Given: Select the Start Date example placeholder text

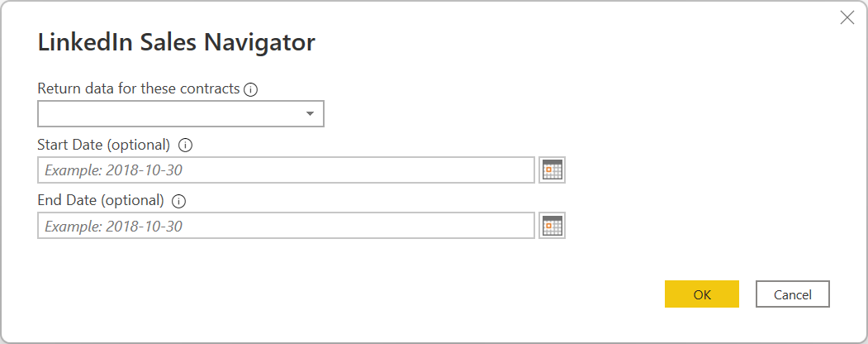Looking at the screenshot, I should [x=113, y=170].
